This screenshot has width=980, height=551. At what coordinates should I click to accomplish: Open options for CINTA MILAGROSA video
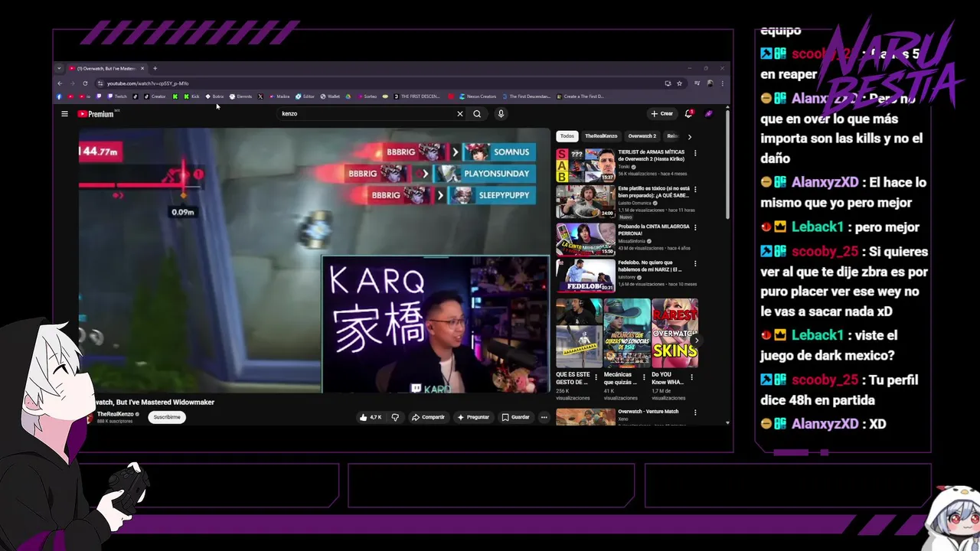[695, 227]
